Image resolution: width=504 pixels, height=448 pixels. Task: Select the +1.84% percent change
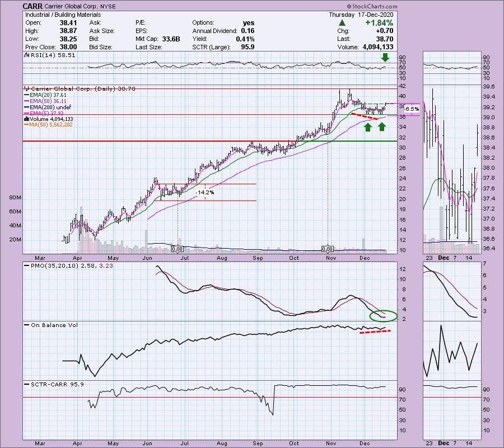(x=379, y=23)
